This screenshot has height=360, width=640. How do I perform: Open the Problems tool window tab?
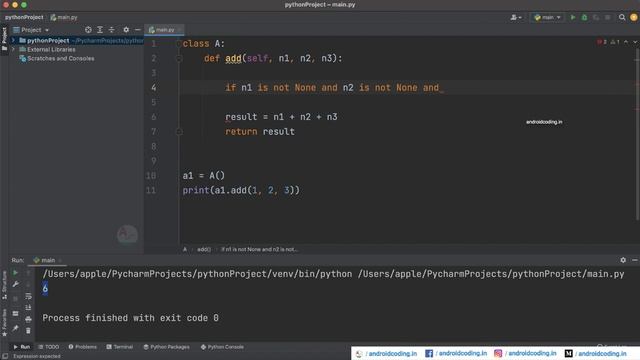[x=82, y=347]
